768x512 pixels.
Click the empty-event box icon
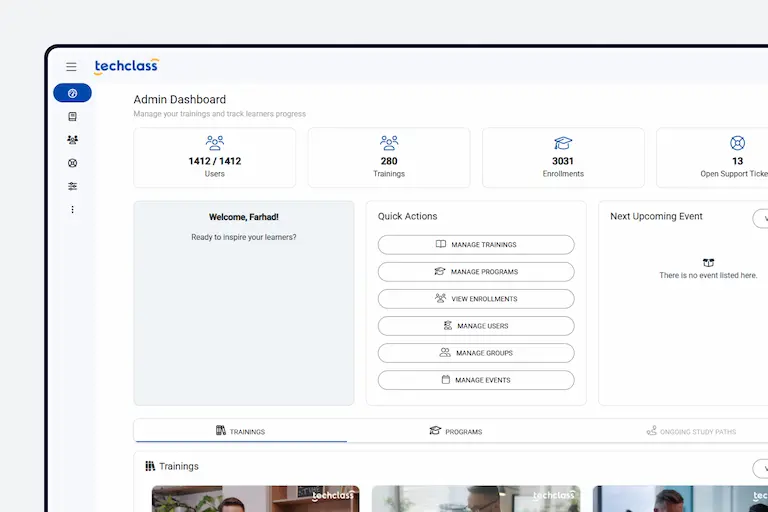coord(708,263)
